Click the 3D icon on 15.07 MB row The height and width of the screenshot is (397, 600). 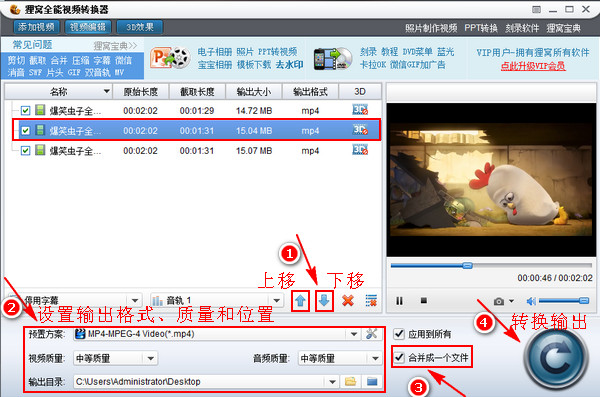click(360, 150)
